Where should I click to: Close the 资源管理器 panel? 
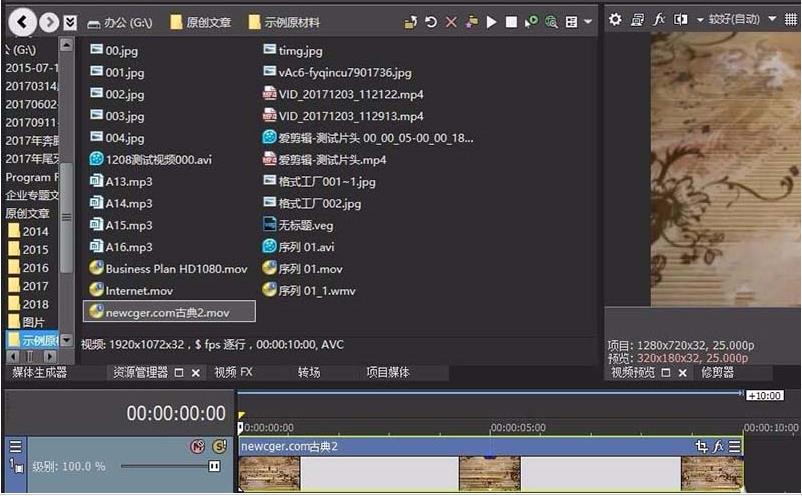tap(195, 373)
